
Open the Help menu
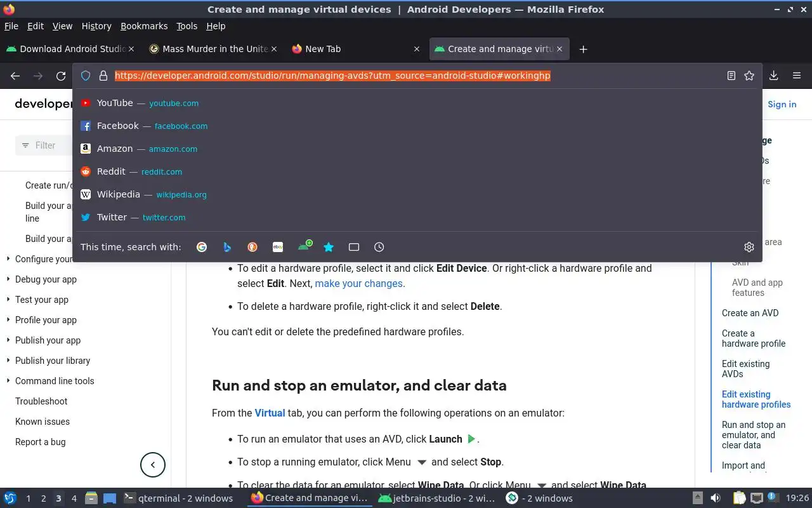(216, 26)
